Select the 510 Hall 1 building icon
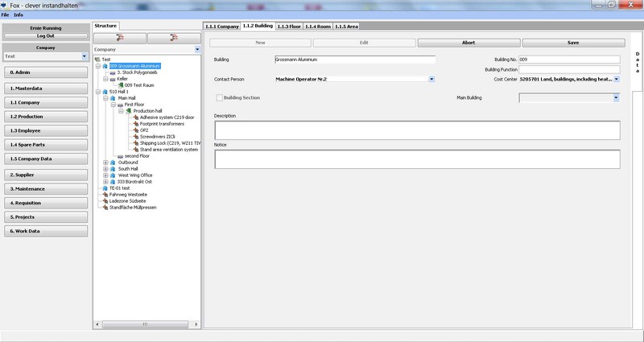 [x=105, y=92]
